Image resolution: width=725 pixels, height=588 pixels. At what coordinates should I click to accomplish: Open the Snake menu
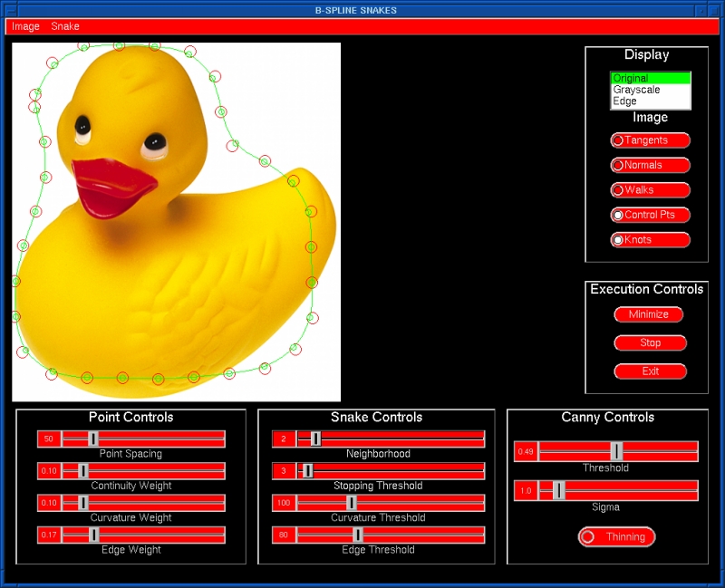(65, 26)
